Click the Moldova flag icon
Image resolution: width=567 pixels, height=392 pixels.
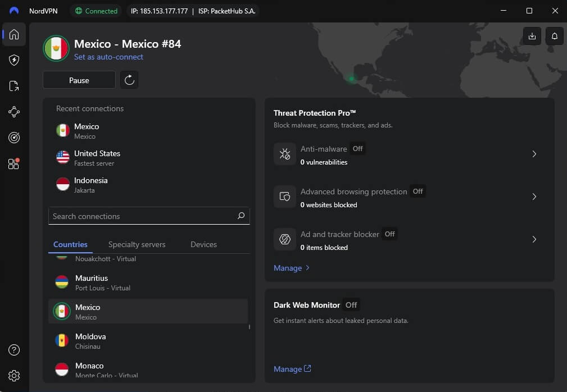point(62,341)
